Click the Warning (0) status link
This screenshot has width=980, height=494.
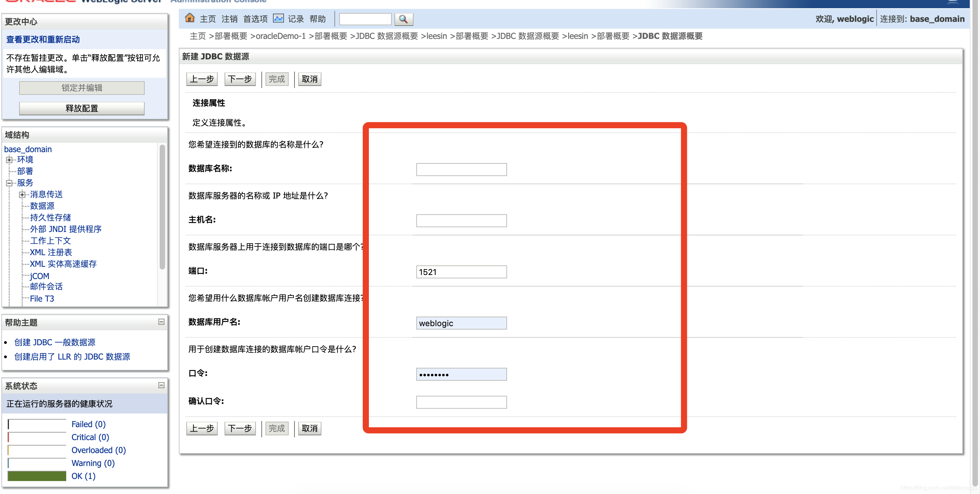pos(93,463)
